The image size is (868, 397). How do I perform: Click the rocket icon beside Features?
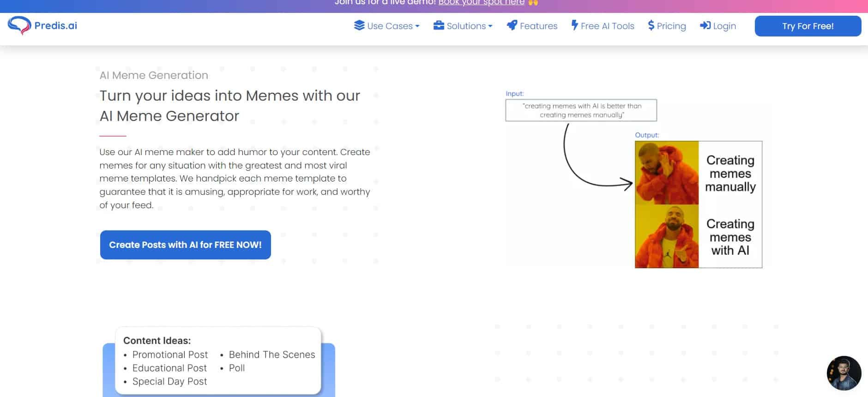pyautogui.click(x=512, y=25)
